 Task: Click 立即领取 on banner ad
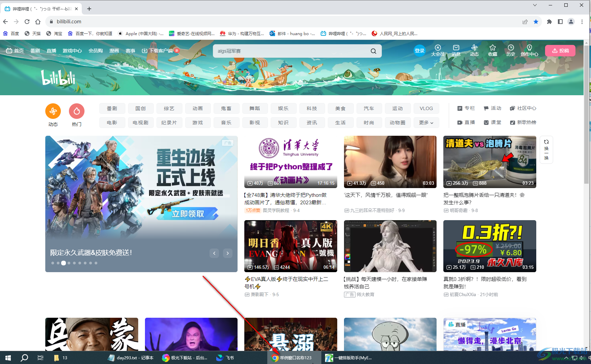pyautogui.click(x=188, y=214)
